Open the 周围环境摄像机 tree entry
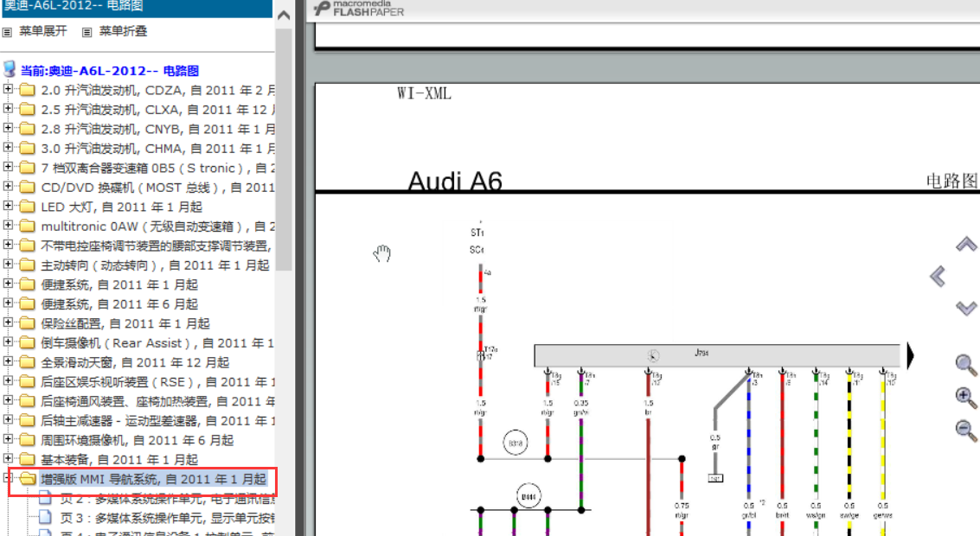Screen dimensions: 980x536 137,440
